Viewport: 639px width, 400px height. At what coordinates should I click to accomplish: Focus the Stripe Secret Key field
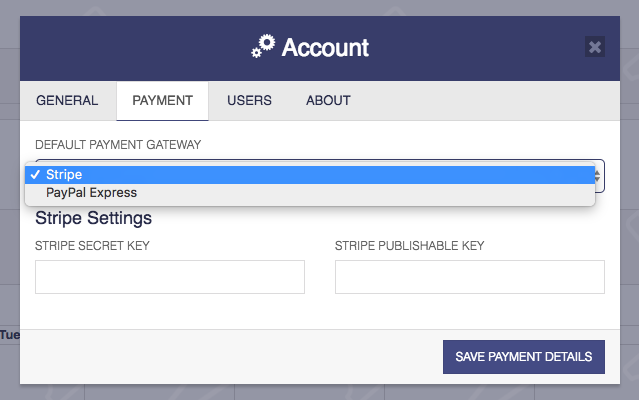point(170,277)
